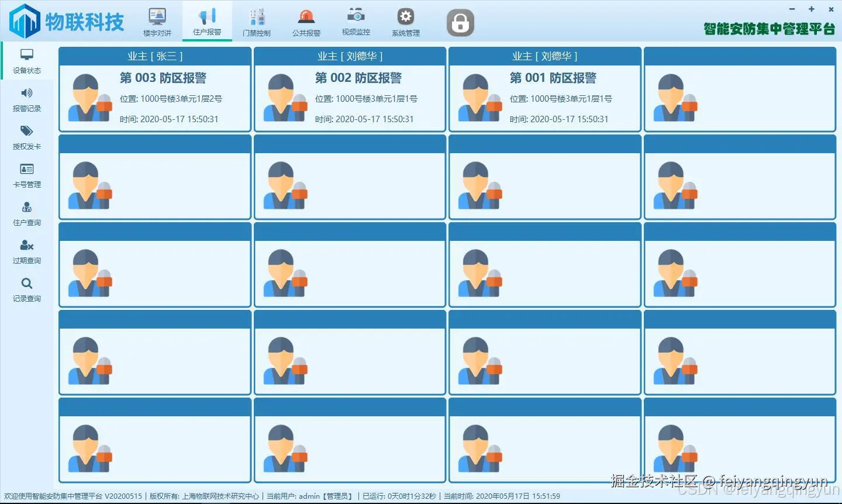Open the 公共报警 (public alarm) module

tap(306, 20)
